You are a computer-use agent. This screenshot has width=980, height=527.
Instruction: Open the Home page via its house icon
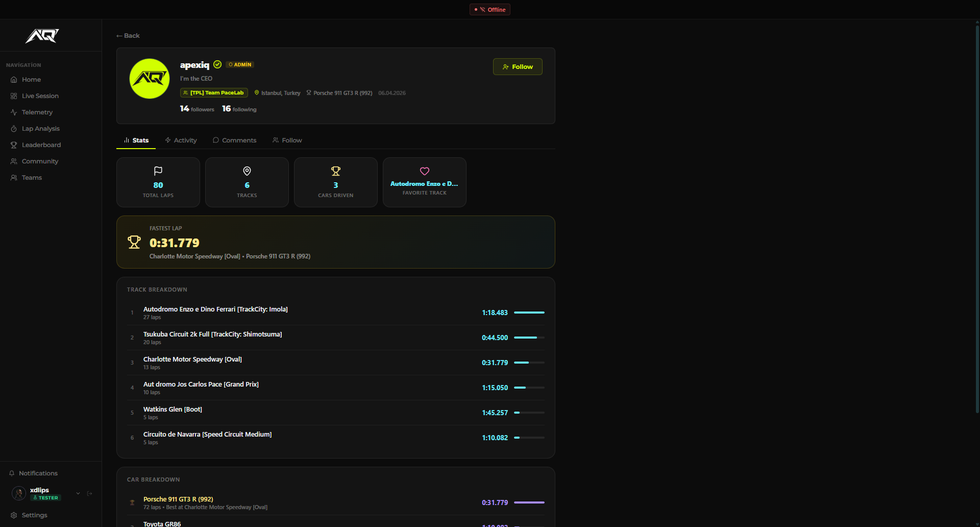[x=14, y=80]
